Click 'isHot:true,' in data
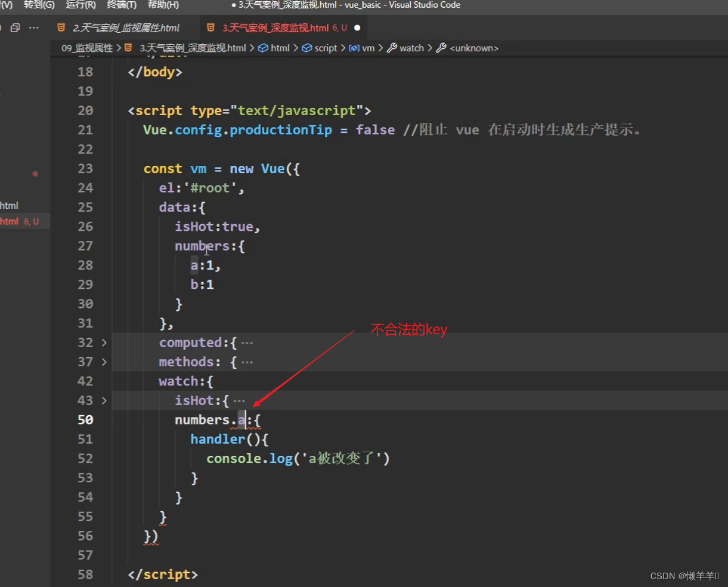 coord(218,227)
